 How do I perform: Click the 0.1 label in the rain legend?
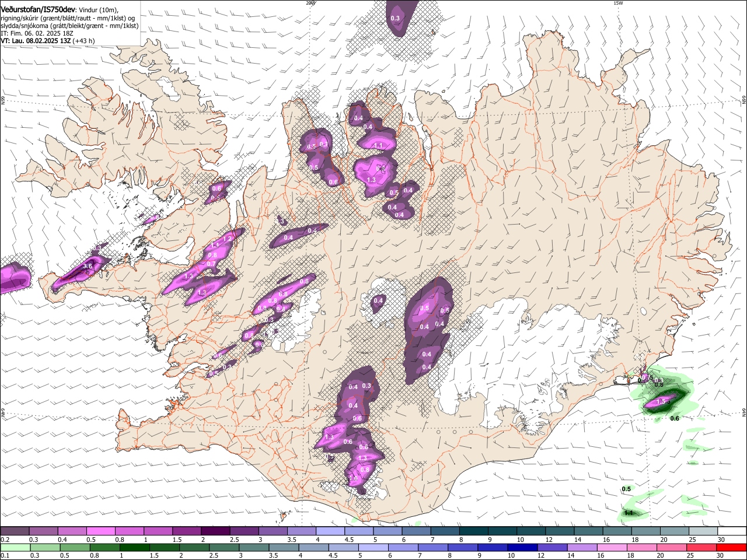[x=5, y=556]
